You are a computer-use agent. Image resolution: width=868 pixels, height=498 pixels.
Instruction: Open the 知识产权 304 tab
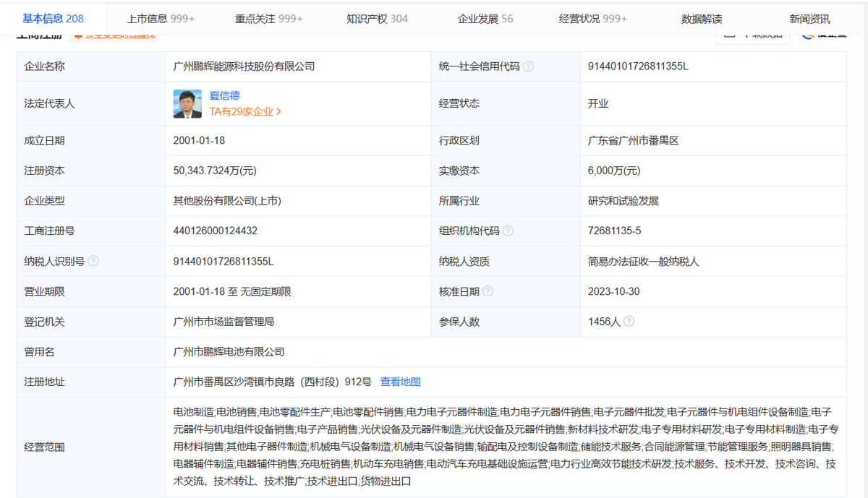377,19
